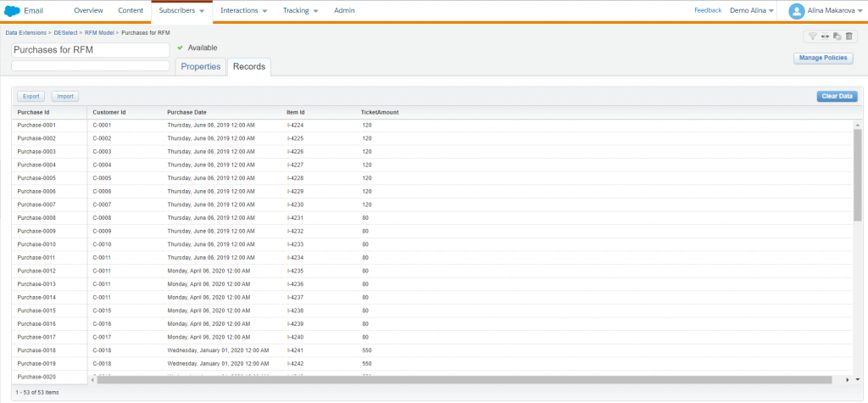The width and height of the screenshot is (868, 403).
Task: Switch to the Properties tab
Action: coord(201,66)
